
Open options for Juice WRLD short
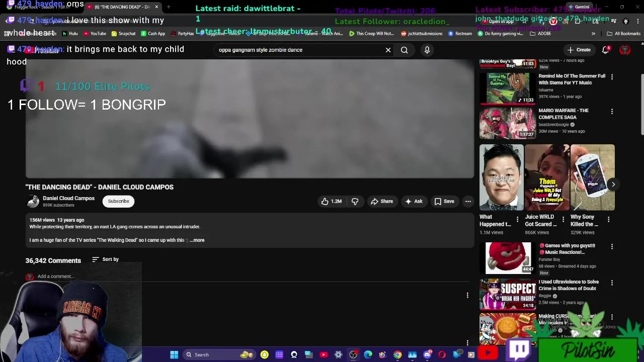point(563,219)
